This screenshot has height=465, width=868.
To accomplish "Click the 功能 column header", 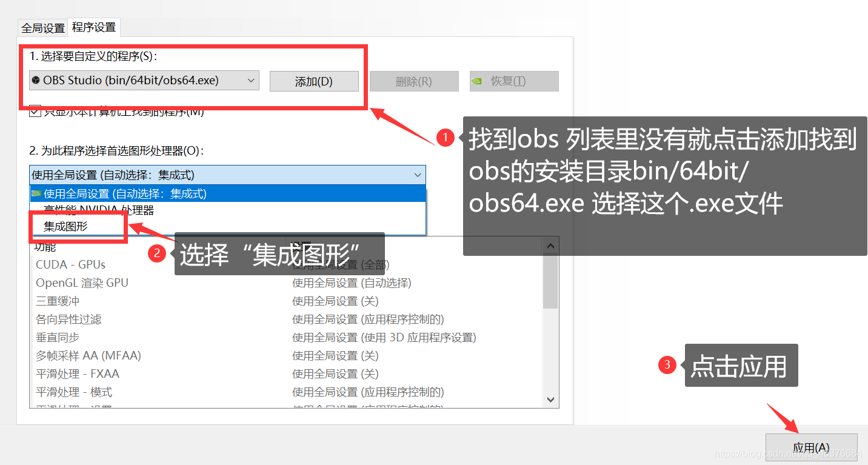I will tap(45, 247).
